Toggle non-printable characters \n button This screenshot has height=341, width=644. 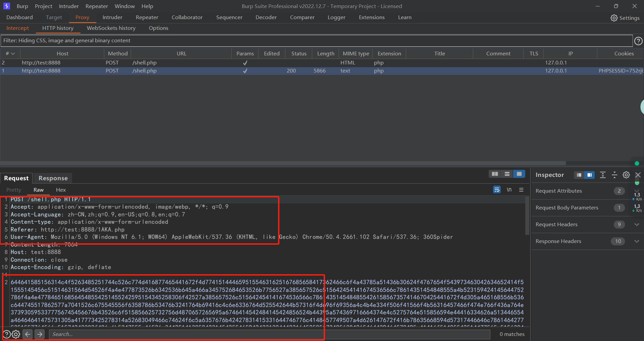(x=509, y=190)
